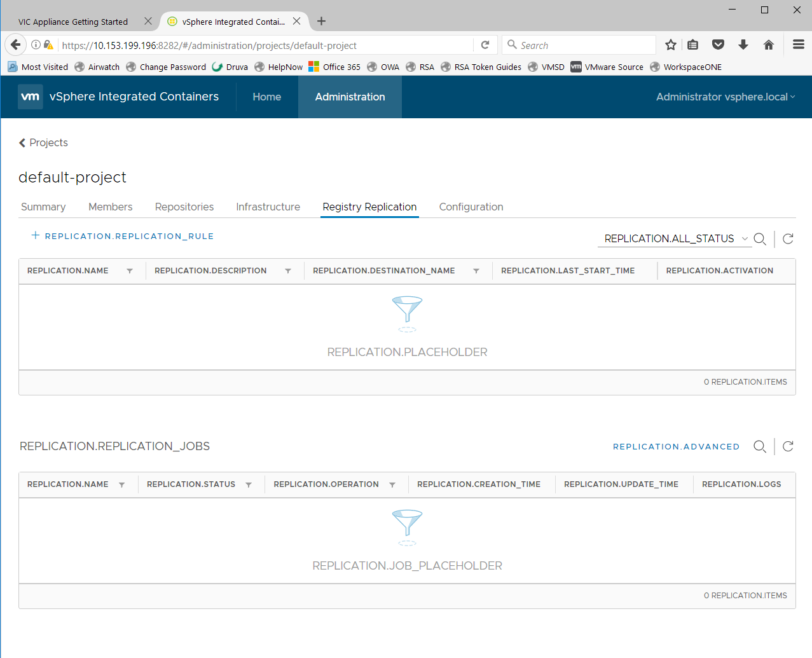This screenshot has width=812, height=658.
Task: Select the Registry Replication tab
Action: 369,207
